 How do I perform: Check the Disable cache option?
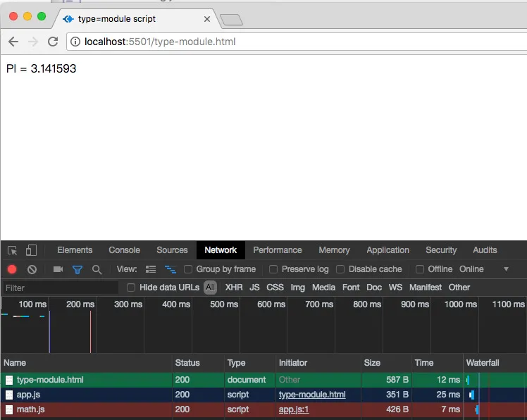341,269
